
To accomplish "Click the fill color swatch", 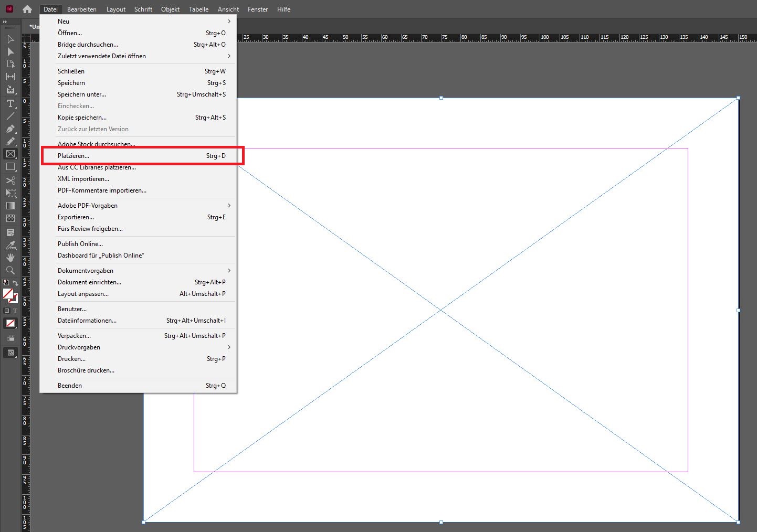I will [x=7, y=294].
